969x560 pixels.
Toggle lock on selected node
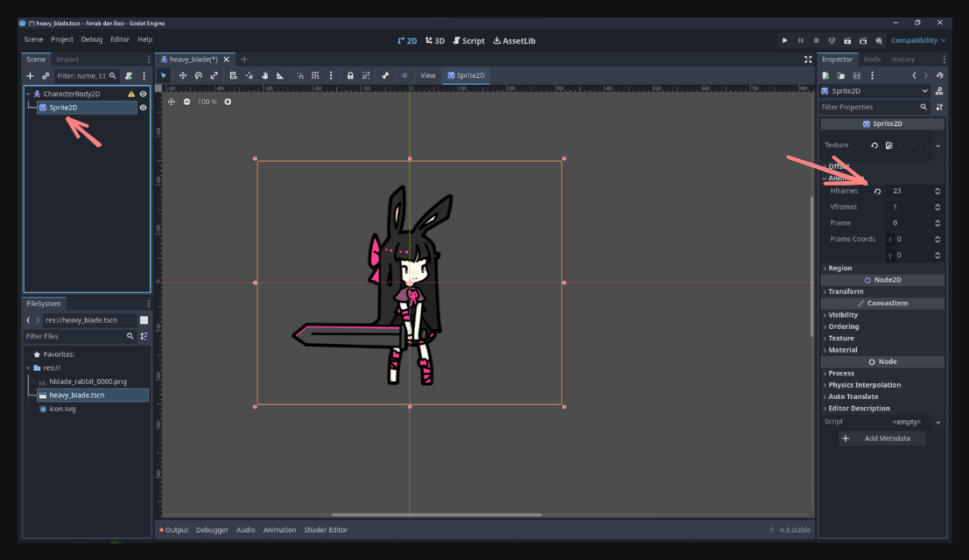coord(350,75)
